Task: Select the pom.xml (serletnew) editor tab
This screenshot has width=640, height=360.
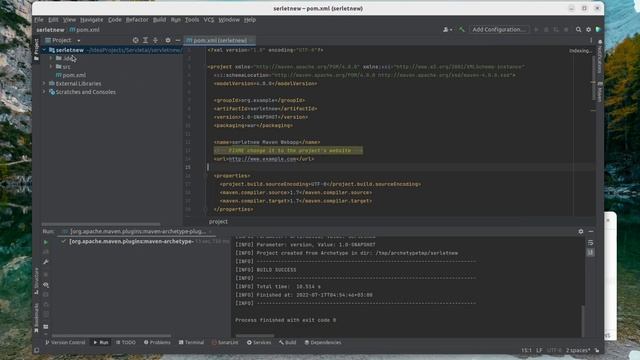Action: point(220,40)
